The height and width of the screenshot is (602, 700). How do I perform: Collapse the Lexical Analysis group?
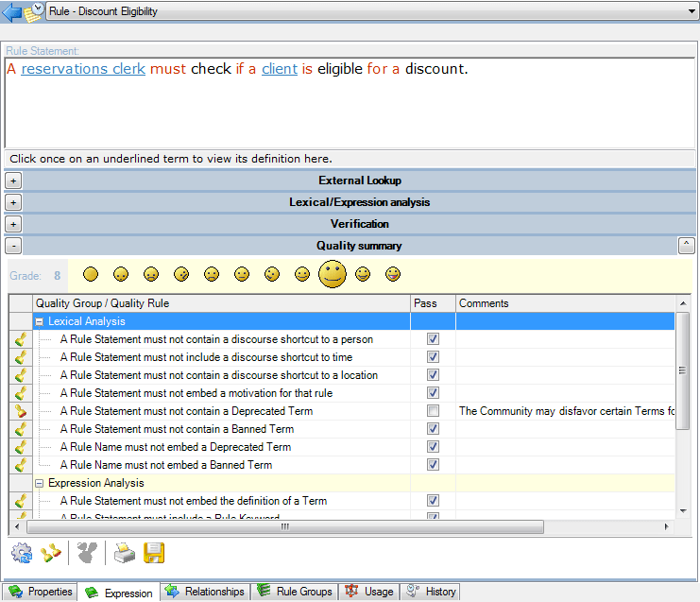coord(41,322)
